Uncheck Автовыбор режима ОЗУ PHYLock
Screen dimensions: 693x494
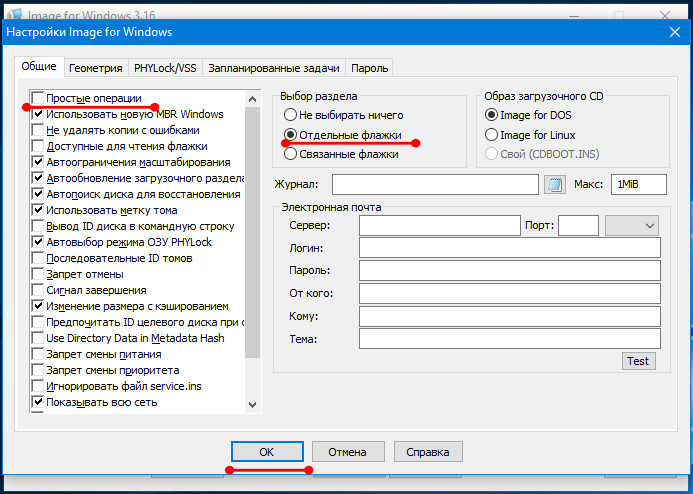click(x=38, y=242)
